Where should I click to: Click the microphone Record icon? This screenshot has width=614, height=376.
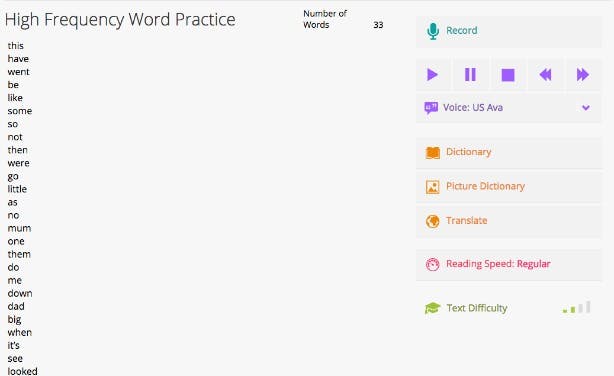pyautogui.click(x=433, y=31)
